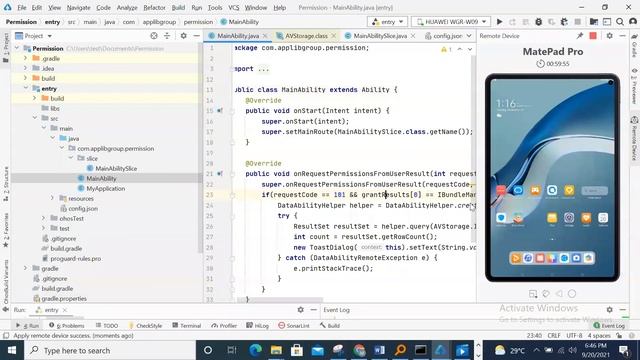Tap the remote device home circle button
The height and width of the screenshot is (360, 640).
point(572,293)
